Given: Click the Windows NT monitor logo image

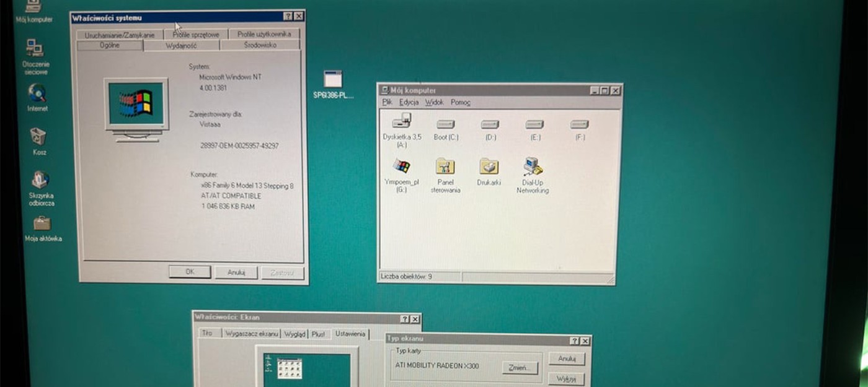Looking at the screenshot, I should (x=136, y=110).
